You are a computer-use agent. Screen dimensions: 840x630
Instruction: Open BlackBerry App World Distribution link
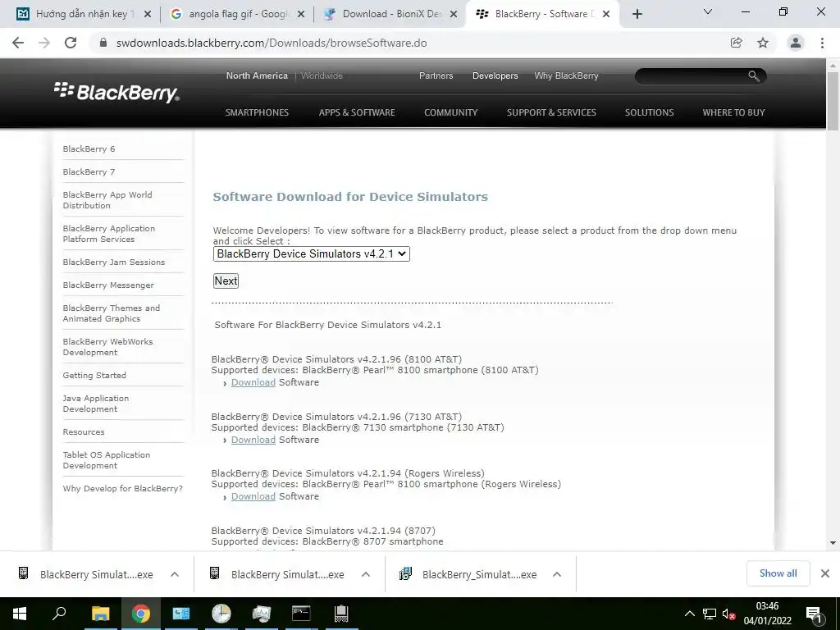tap(107, 200)
